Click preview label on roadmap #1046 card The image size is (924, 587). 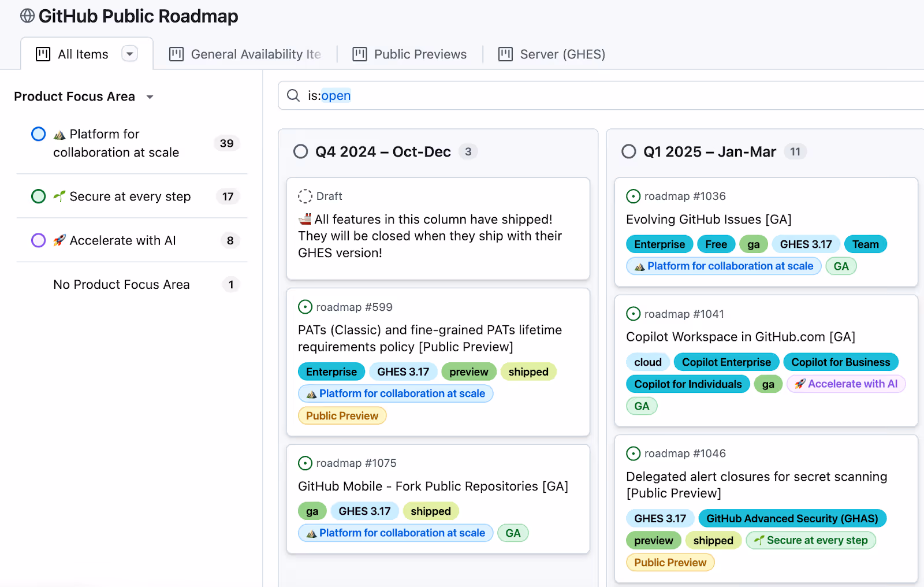[654, 540]
